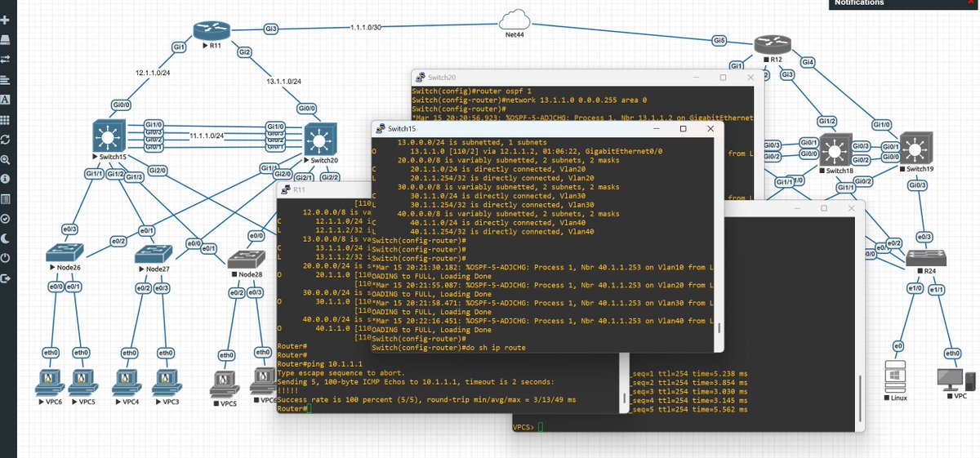980x458 pixels.
Task: Open the Nodes list icon in sidebar
Action: pos(6,40)
